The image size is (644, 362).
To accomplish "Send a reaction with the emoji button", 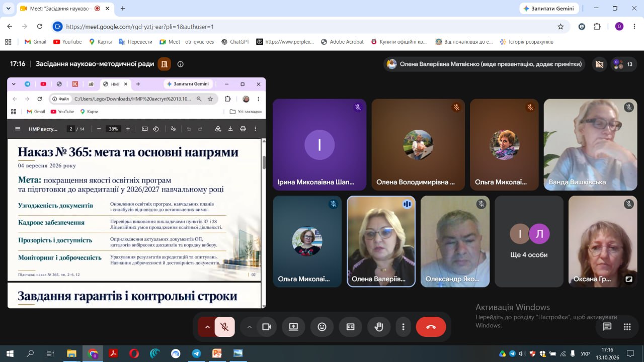I will [322, 327].
